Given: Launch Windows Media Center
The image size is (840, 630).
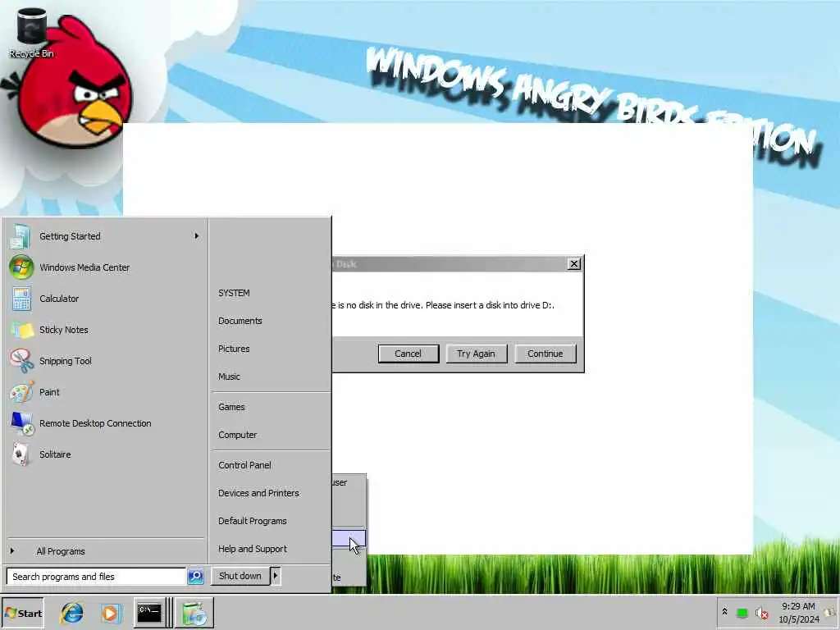Looking at the screenshot, I should pyautogui.click(x=104, y=267).
